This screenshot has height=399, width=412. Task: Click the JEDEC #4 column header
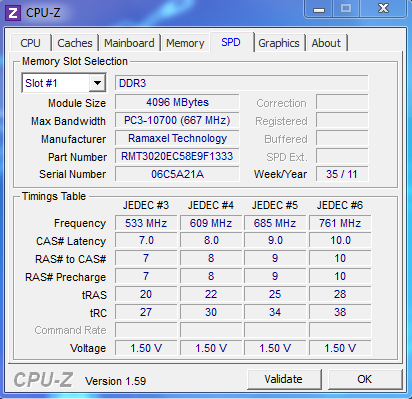[x=211, y=205]
